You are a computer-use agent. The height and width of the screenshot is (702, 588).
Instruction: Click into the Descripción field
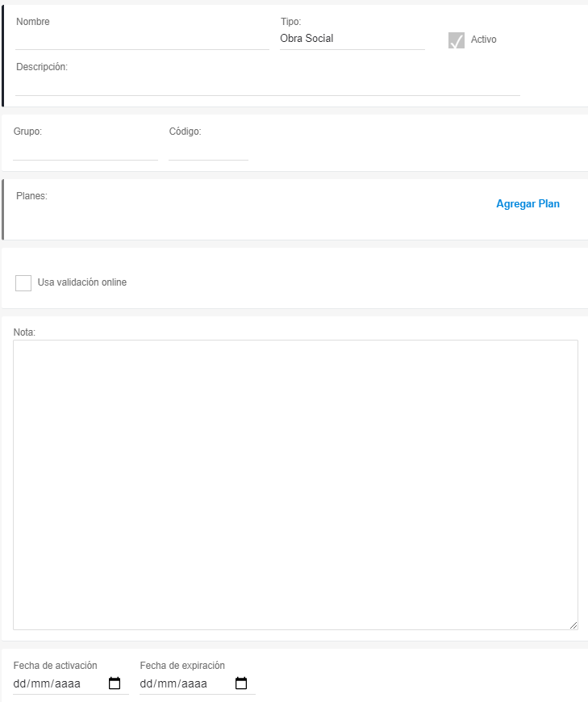[266, 86]
